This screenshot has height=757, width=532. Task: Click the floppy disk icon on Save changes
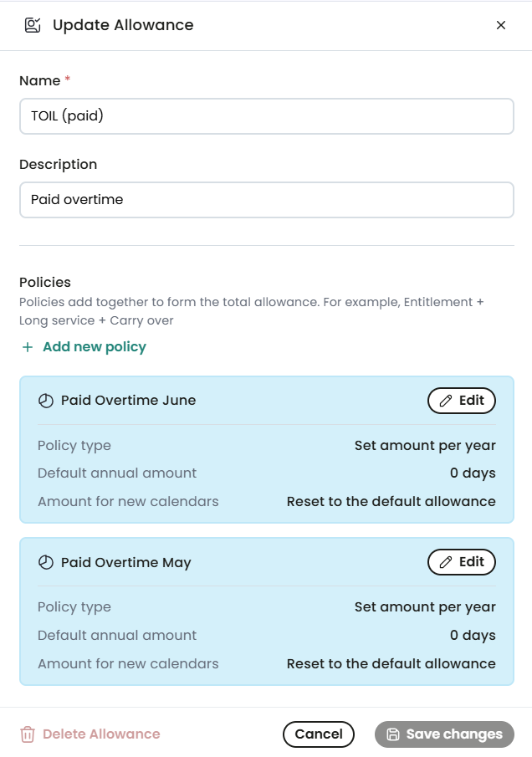point(393,734)
